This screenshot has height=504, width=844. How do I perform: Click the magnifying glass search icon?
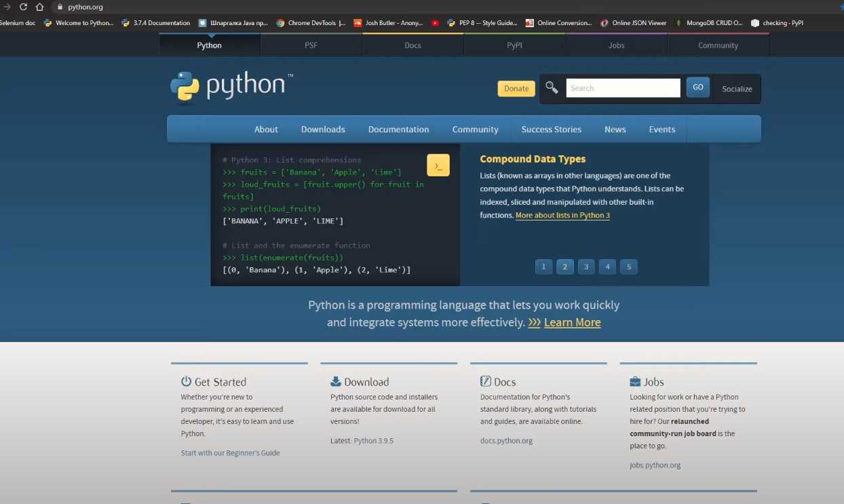click(551, 88)
